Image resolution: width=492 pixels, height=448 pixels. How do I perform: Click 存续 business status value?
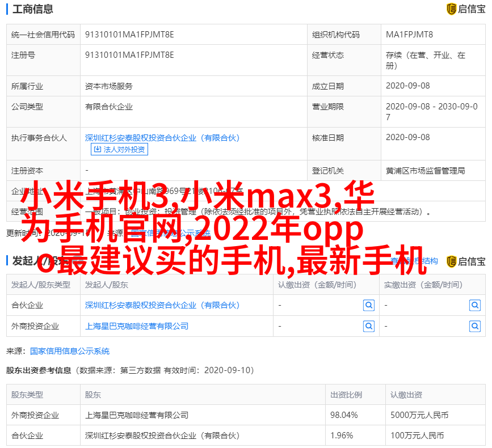(425, 60)
